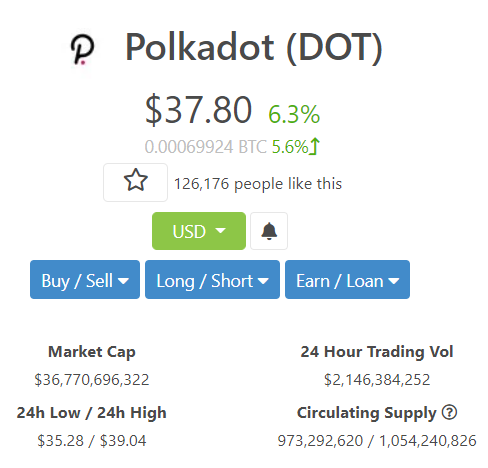This screenshot has width=488, height=468.
Task: Click the 973,292,620 / 1,054,240,826 supply value
Action: 377,441
